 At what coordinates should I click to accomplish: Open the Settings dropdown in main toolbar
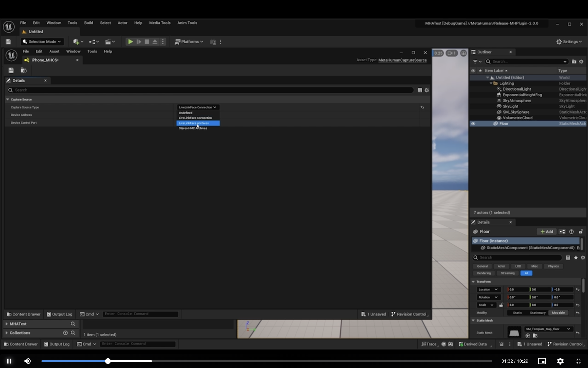[569, 42]
